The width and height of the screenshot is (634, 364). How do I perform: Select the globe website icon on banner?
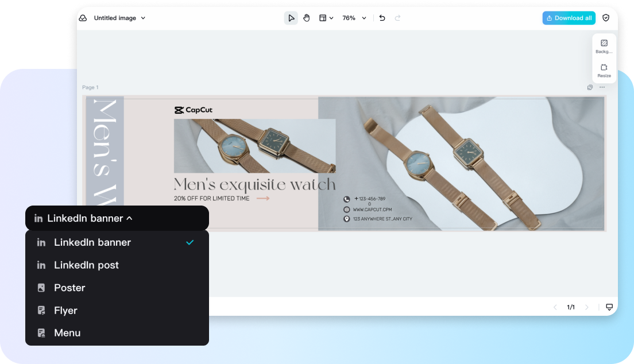[346, 210]
